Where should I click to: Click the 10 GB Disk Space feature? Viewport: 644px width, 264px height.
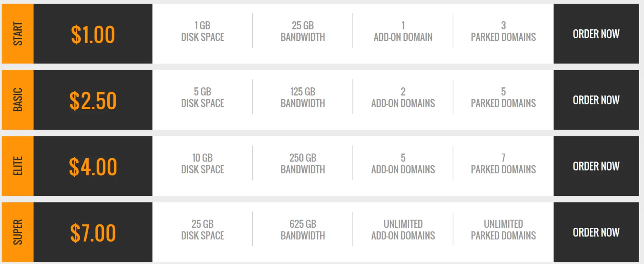pos(203,163)
